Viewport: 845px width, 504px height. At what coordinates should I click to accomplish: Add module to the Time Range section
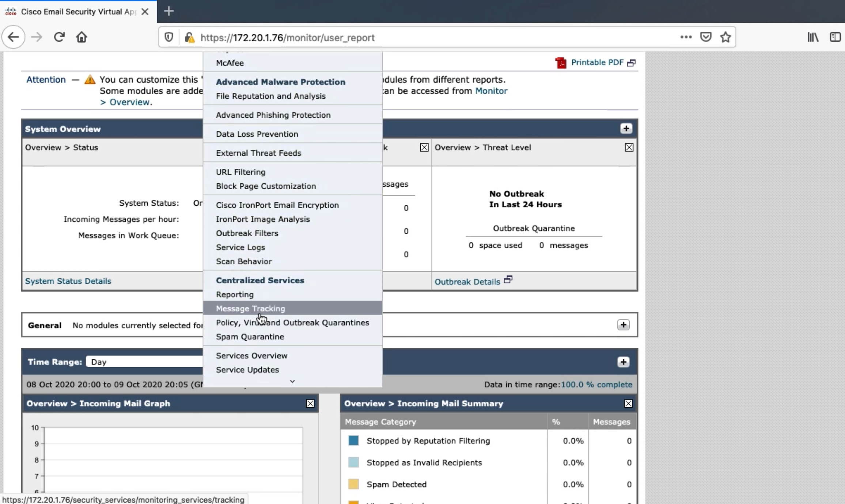[x=624, y=362]
